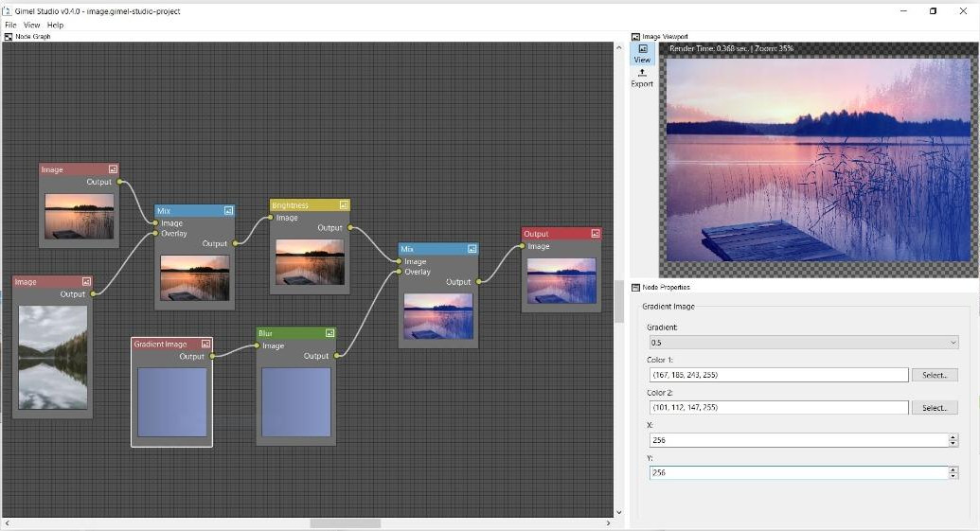Click Select button for Color 2

point(935,408)
